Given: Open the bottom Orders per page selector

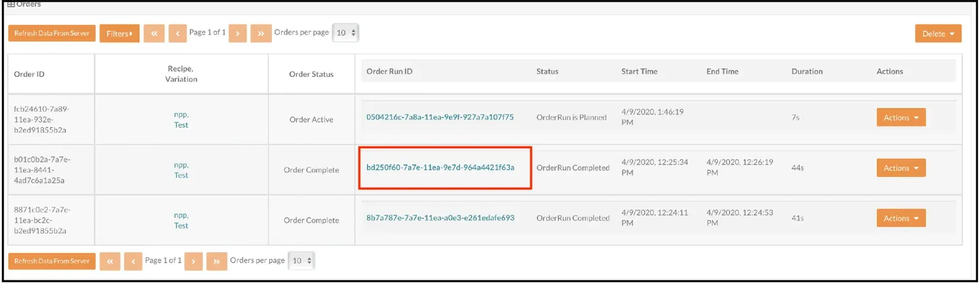Looking at the screenshot, I should point(301,261).
